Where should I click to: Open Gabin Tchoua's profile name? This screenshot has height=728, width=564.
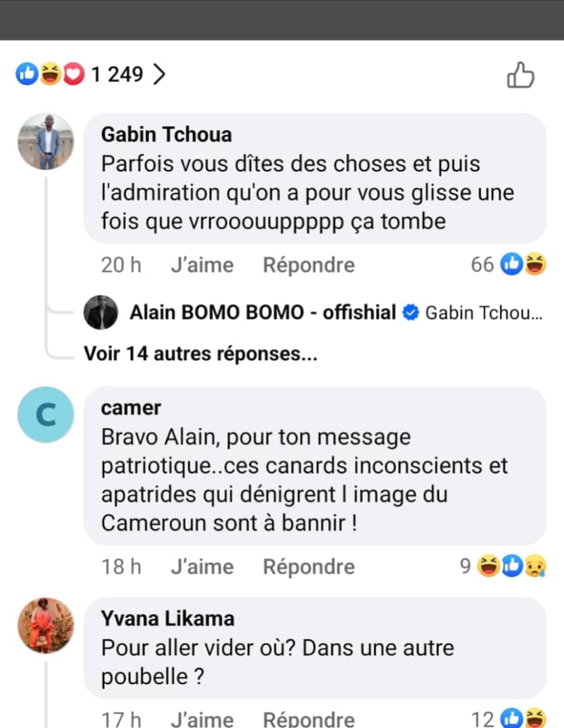[166, 134]
